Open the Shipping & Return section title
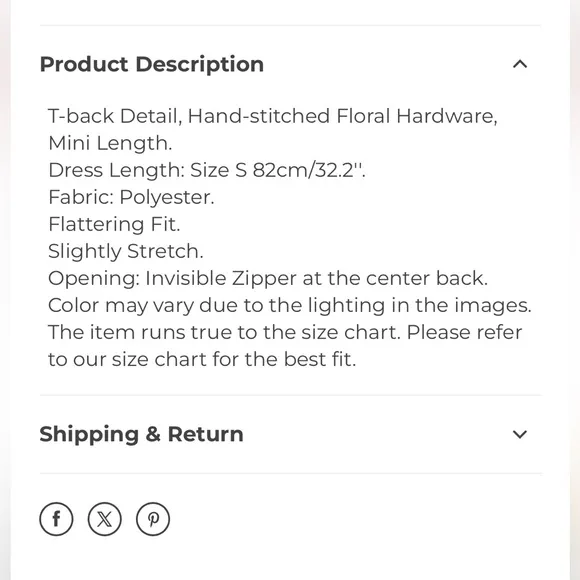The image size is (580, 580). tap(141, 434)
